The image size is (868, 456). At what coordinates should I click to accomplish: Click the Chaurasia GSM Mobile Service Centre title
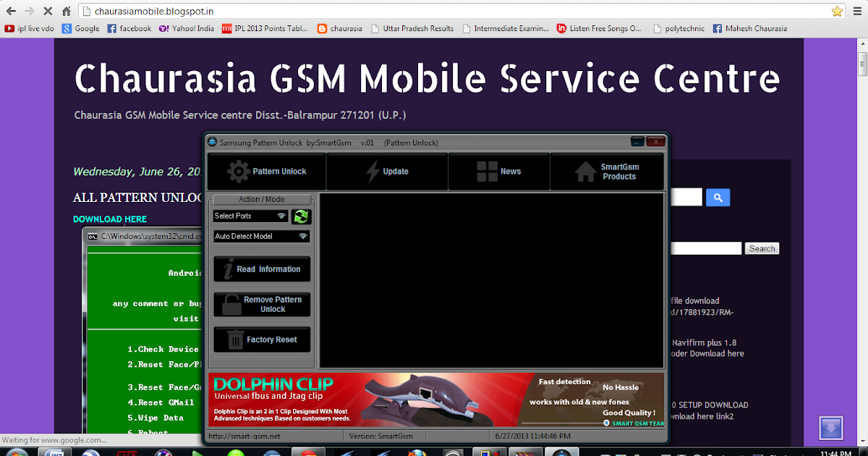[x=427, y=78]
